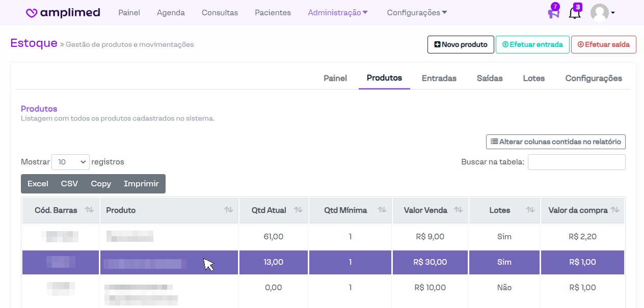Open the Mostrar registros count dropdown
Image resolution: width=644 pixels, height=308 pixels.
[70, 162]
